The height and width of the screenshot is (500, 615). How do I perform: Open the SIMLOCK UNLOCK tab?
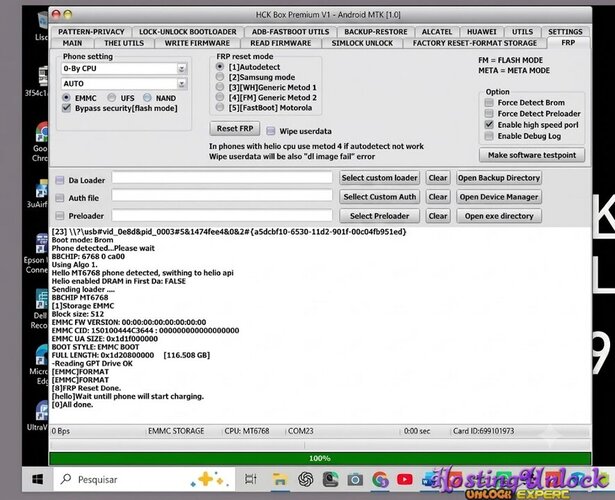coord(362,43)
